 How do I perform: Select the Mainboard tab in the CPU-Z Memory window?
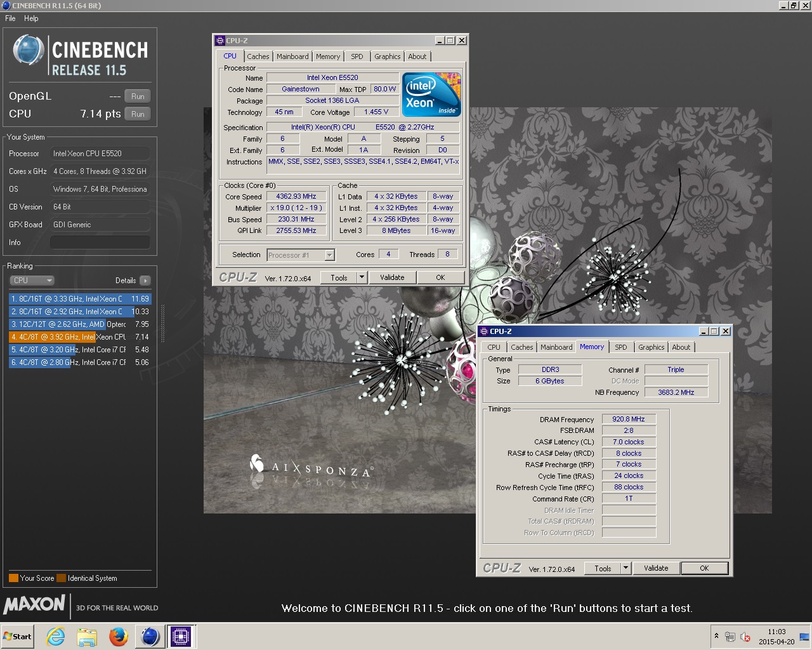point(556,347)
